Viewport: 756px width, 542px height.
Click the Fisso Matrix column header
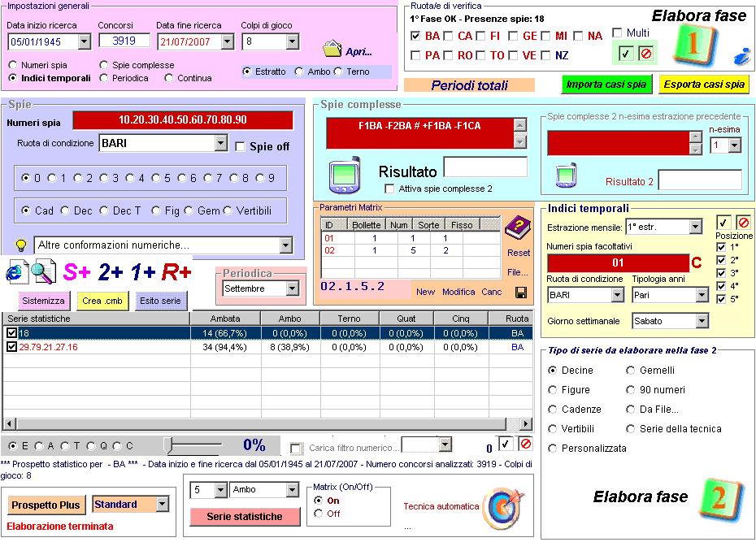point(462,225)
